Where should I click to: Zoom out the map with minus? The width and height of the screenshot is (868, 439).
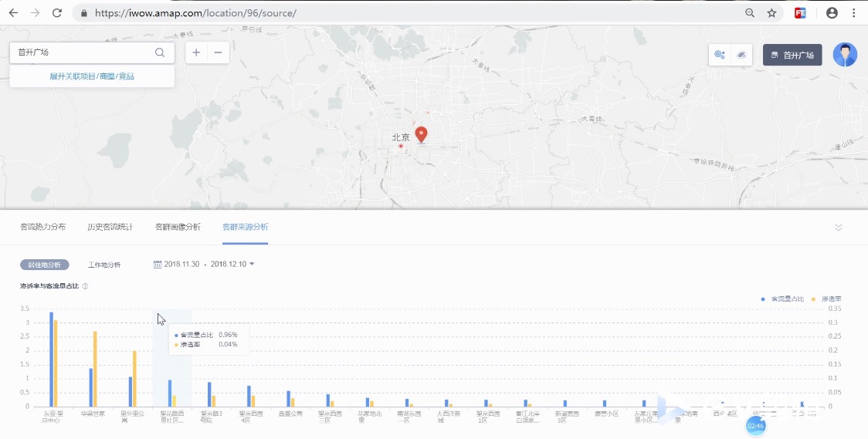(x=218, y=52)
